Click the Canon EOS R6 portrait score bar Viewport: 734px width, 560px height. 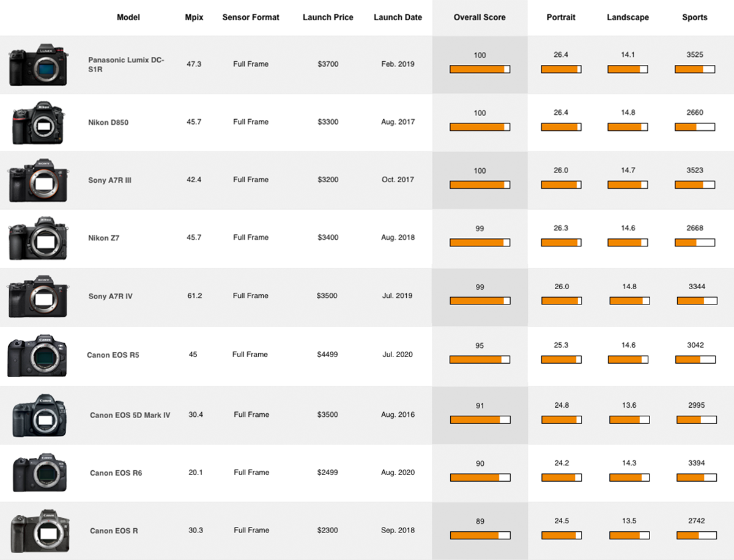point(561,477)
